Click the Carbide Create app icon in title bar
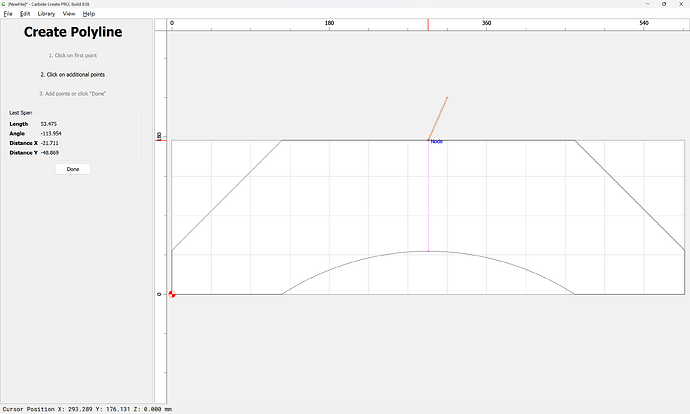The height and width of the screenshot is (414, 690). tap(4, 4)
